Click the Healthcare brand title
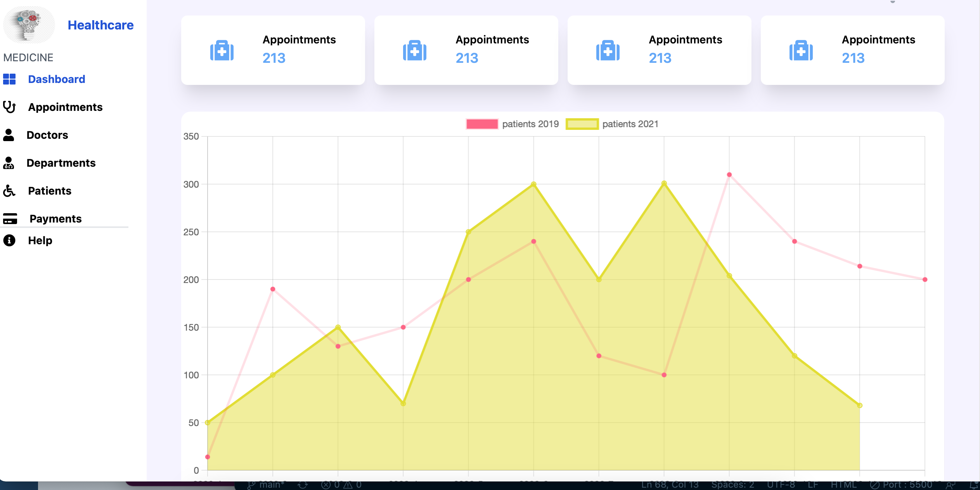 (x=100, y=25)
